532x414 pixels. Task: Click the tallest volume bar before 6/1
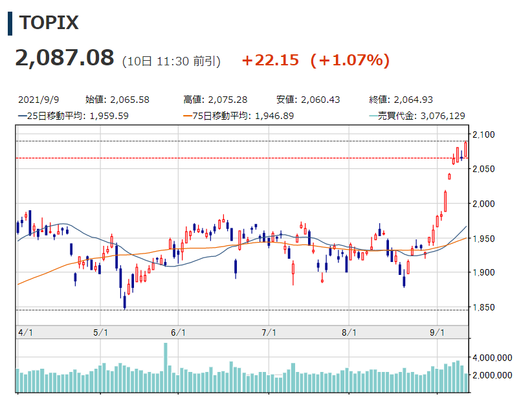coord(166,367)
